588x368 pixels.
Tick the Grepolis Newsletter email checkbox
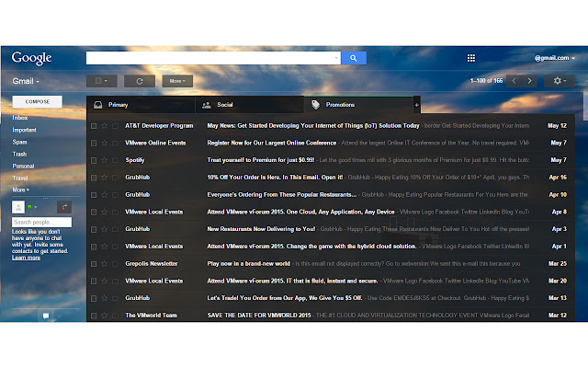click(x=94, y=264)
